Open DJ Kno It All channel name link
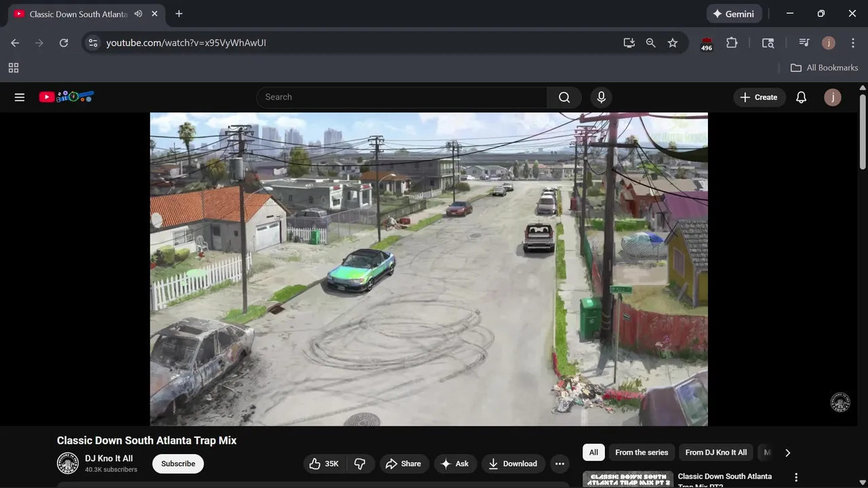This screenshot has height=488, width=868. pos(108,459)
